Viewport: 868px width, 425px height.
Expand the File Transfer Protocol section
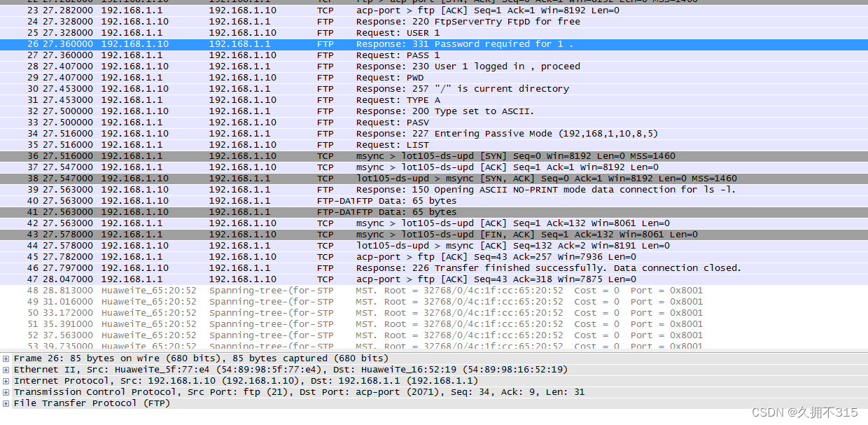pyautogui.click(x=6, y=403)
